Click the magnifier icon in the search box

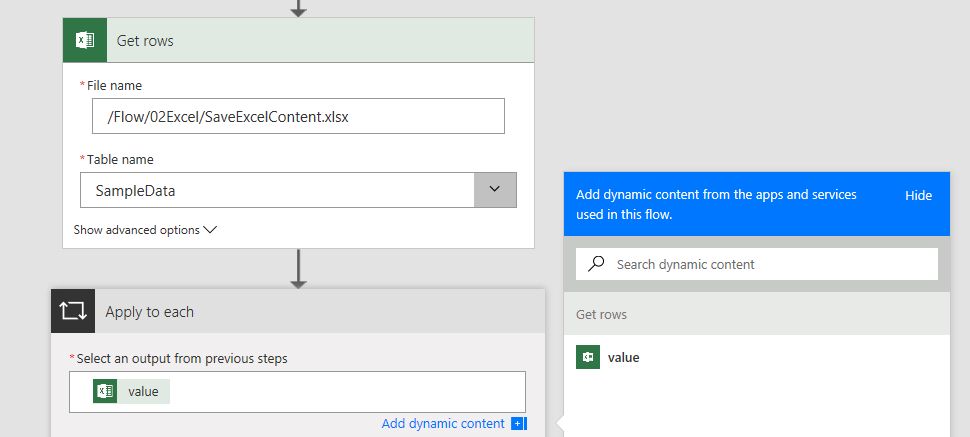point(597,264)
